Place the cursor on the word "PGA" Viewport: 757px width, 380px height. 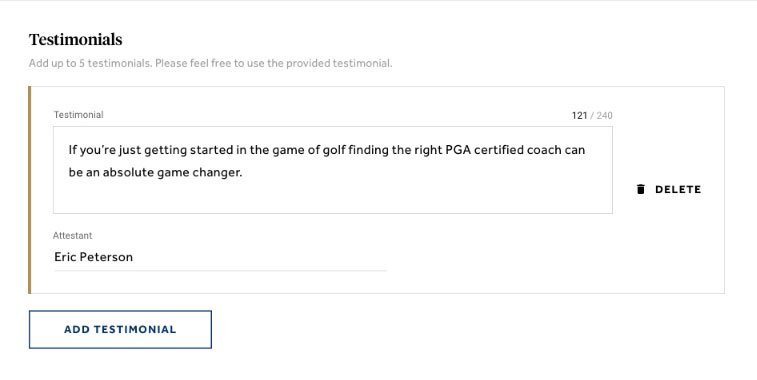click(458, 150)
